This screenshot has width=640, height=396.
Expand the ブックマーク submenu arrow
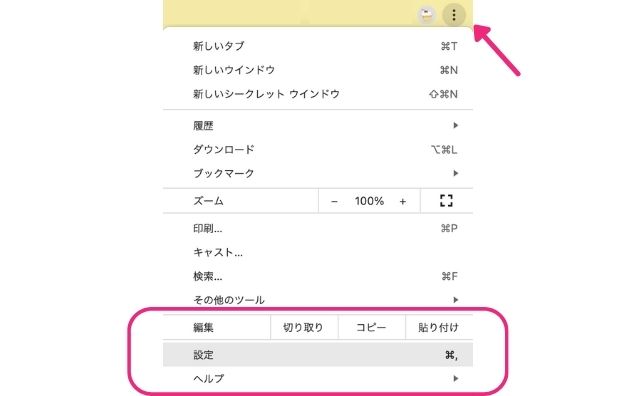pyautogui.click(x=456, y=173)
